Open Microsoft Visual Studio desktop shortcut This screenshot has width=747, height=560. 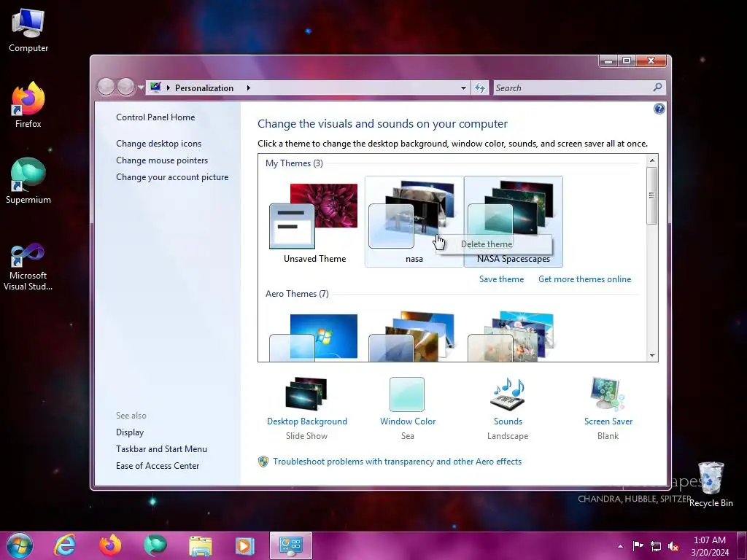pyautogui.click(x=28, y=267)
